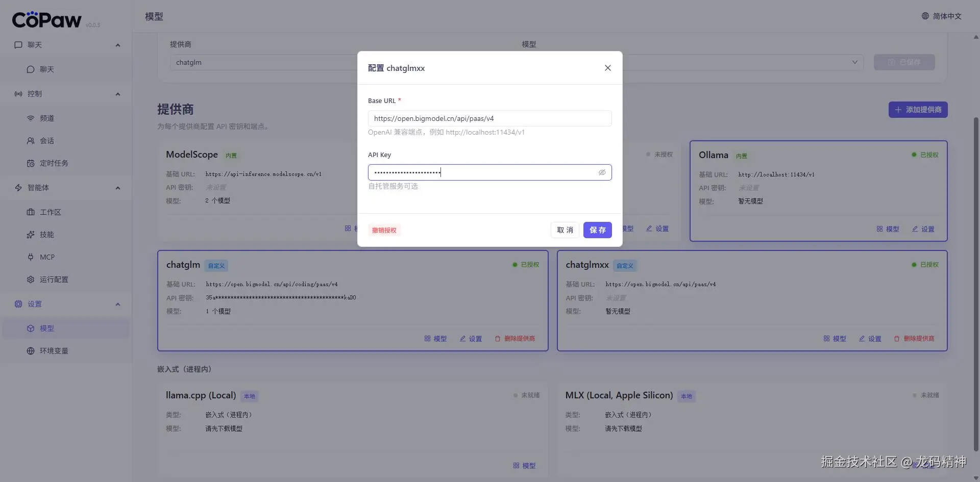Click the pencil icon on chatglmxx card
Viewport: 980px width, 482px height.
(x=862, y=339)
